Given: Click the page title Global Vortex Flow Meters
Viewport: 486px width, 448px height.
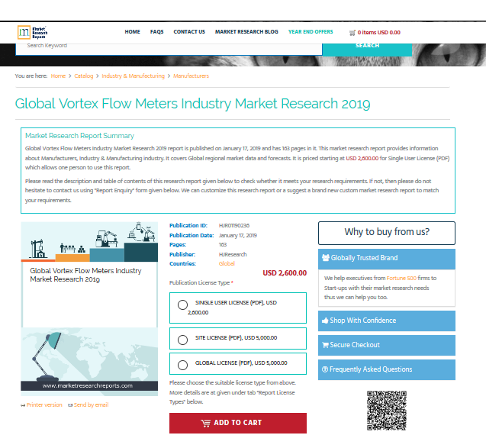Looking at the screenshot, I should [192, 104].
